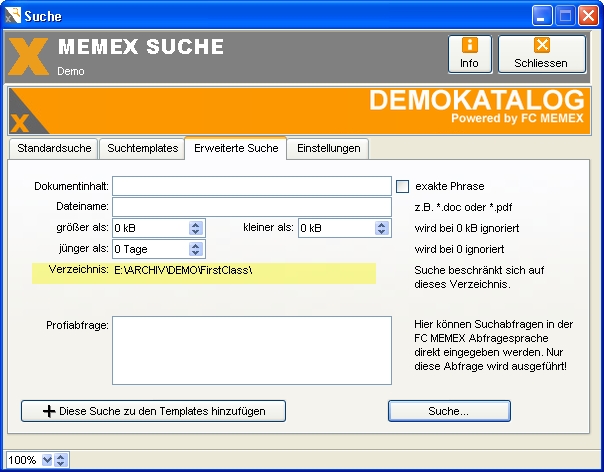Click the Info button icon
The image size is (604, 472).
(x=469, y=46)
